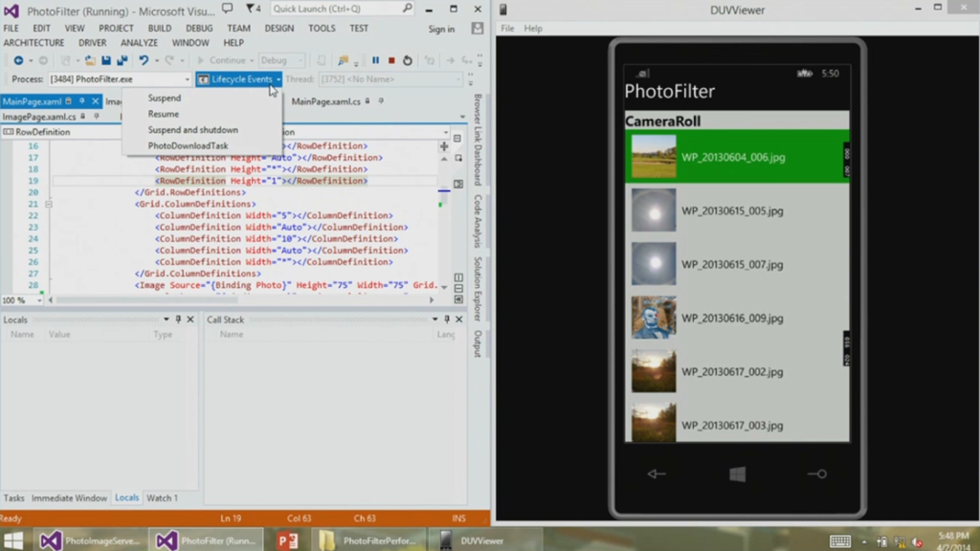Open PowerPoint from the taskbar
Screen dimensions: 980x551
pyautogui.click(x=288, y=540)
